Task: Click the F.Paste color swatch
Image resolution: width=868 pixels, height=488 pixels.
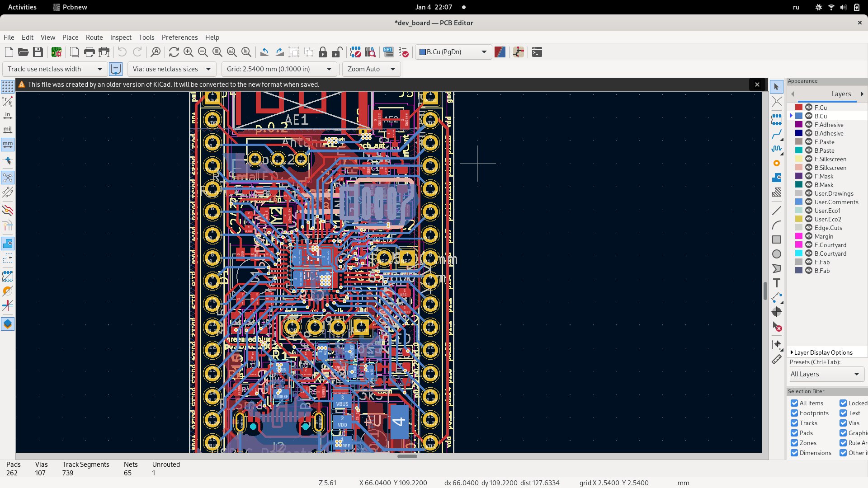Action: [x=799, y=142]
